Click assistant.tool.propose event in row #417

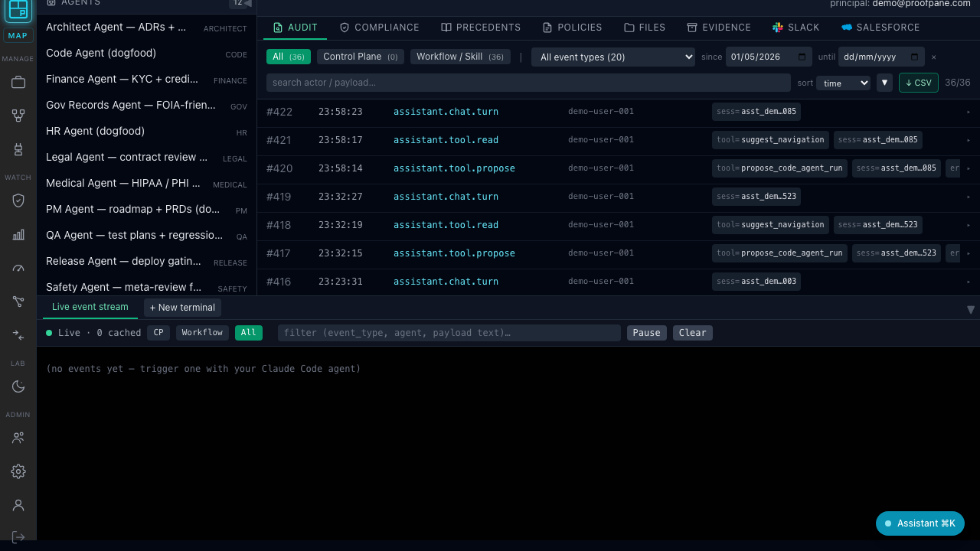tap(454, 253)
